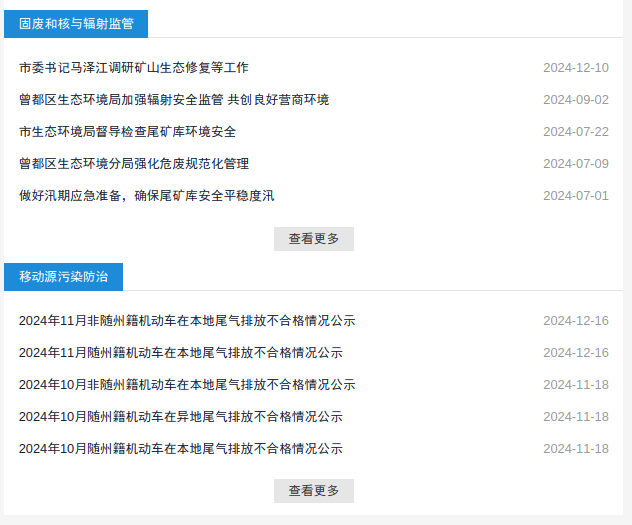632x525 pixels.
Task: Click 查看更多 under 固废和核与辐射监管
Action: (314, 239)
